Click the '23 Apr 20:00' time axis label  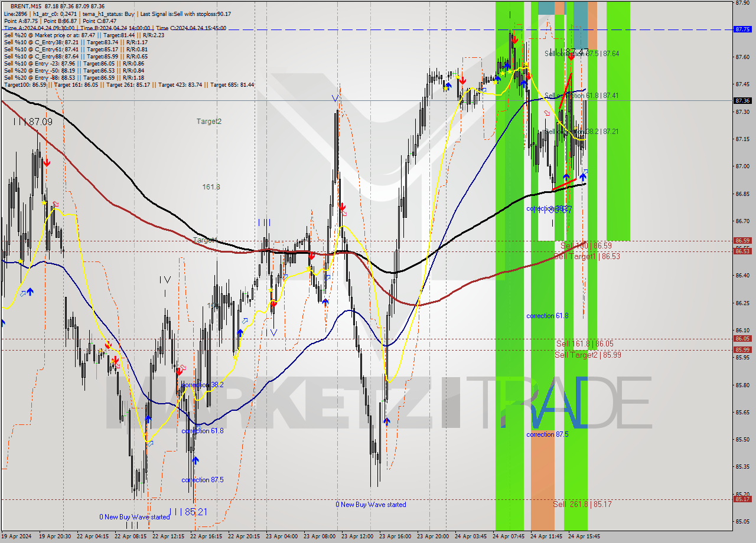click(433, 537)
